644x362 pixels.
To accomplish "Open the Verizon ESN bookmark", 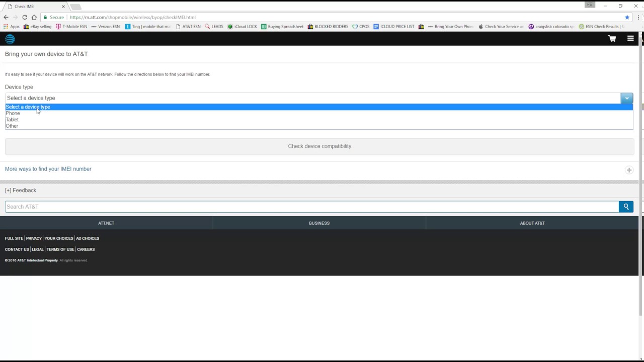I will tap(106, 27).
